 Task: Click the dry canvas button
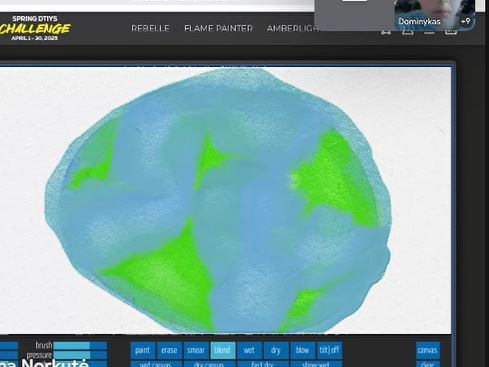coord(209,364)
